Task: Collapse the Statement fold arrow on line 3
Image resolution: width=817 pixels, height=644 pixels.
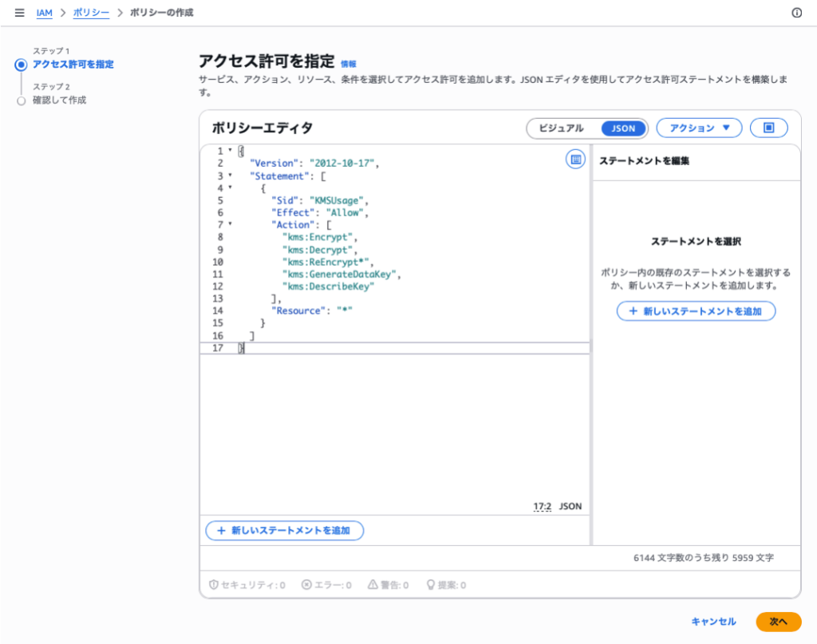Action: pyautogui.click(x=230, y=175)
